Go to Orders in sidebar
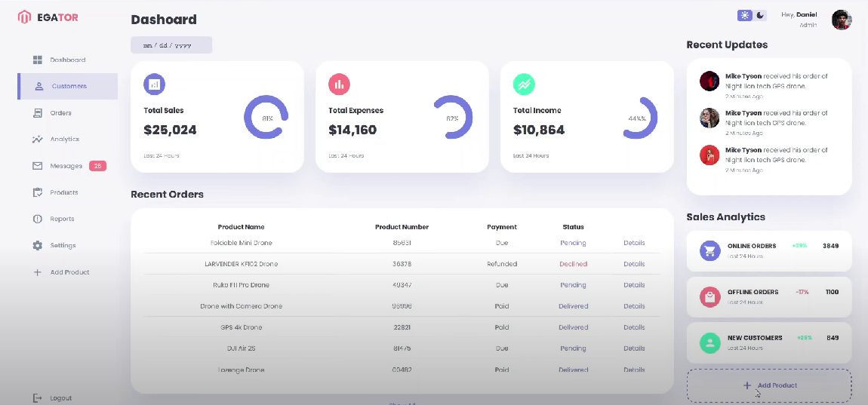 (x=67, y=113)
